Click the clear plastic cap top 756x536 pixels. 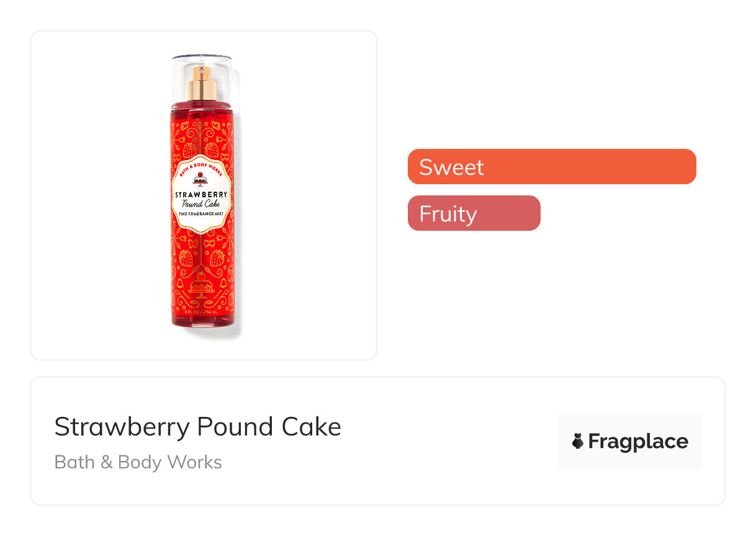(202, 61)
